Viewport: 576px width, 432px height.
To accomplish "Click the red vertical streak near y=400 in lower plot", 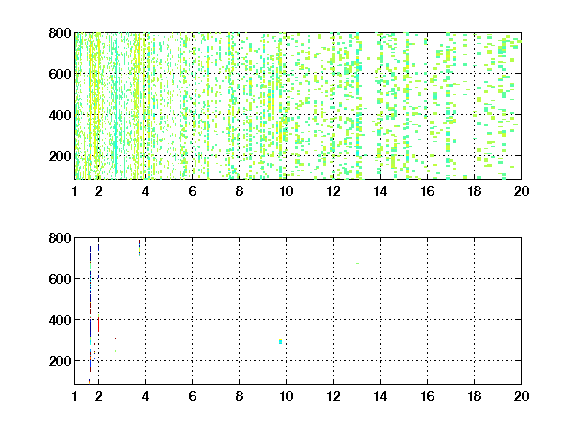I will (x=98, y=325).
